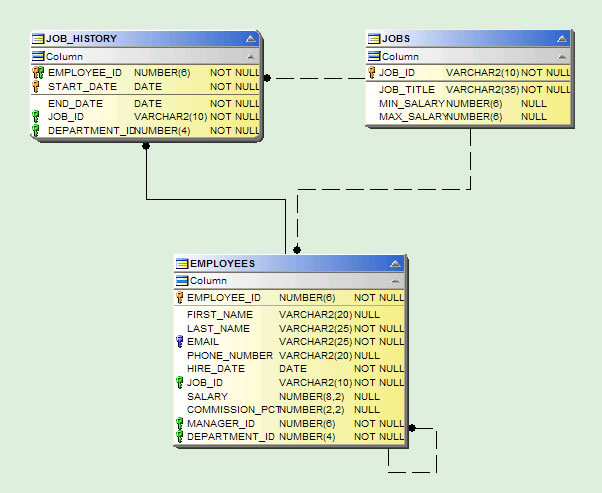Click the JOB_HISTORY table icon in title bar

[38, 39]
